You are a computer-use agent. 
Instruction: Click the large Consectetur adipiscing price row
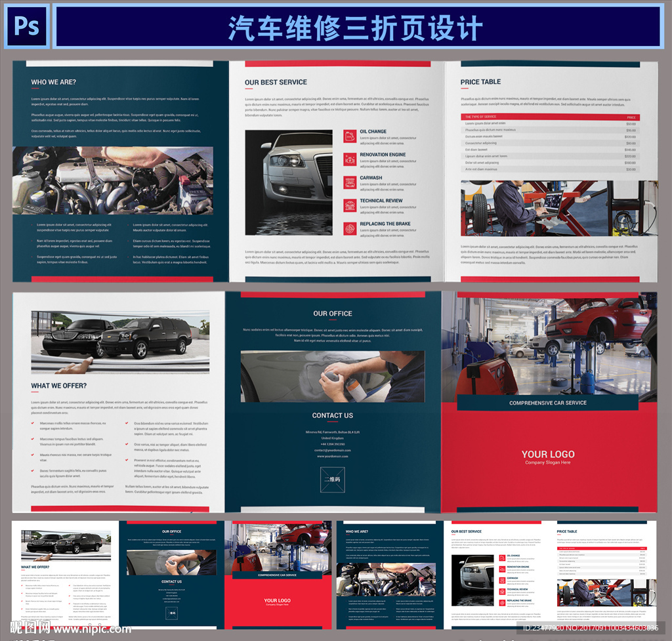(551, 143)
